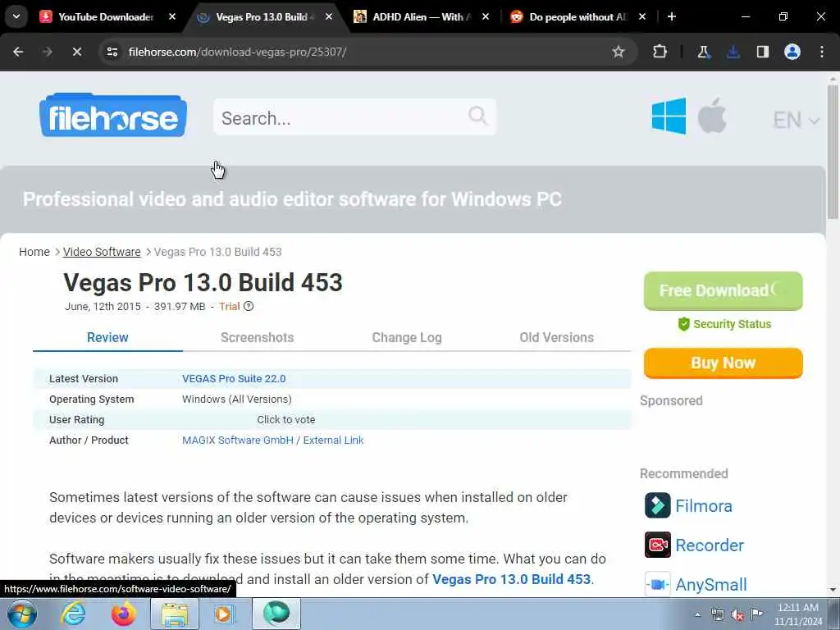
Task: Close the Do people without AD tab
Action: [x=641, y=17]
